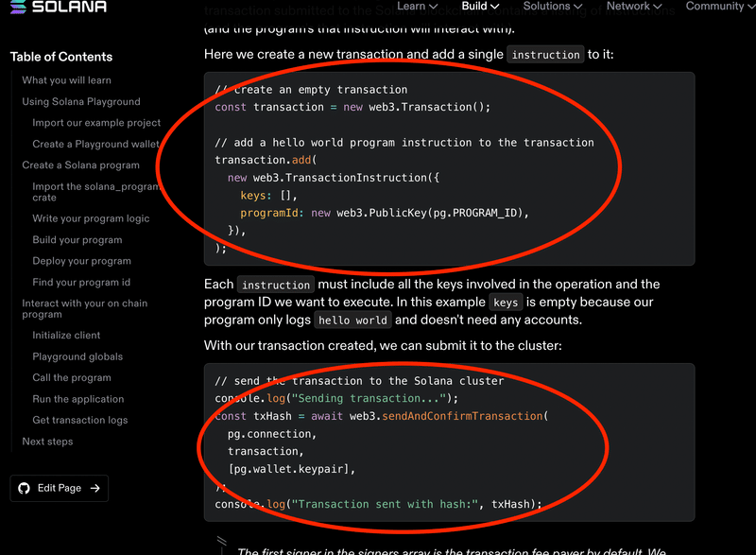Image resolution: width=756 pixels, height=555 pixels.
Task: Click the 'transaction.add(' code line
Action: click(x=266, y=160)
